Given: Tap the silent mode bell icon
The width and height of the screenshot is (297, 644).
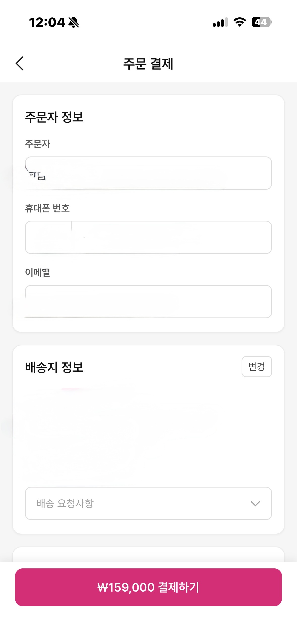Looking at the screenshot, I should click(x=74, y=22).
